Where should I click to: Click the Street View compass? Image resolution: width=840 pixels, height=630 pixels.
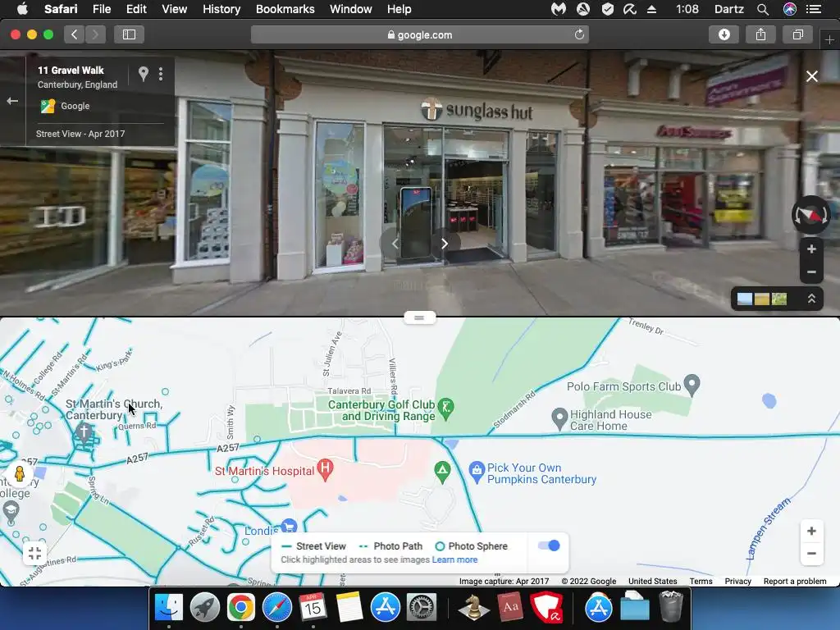tap(810, 215)
